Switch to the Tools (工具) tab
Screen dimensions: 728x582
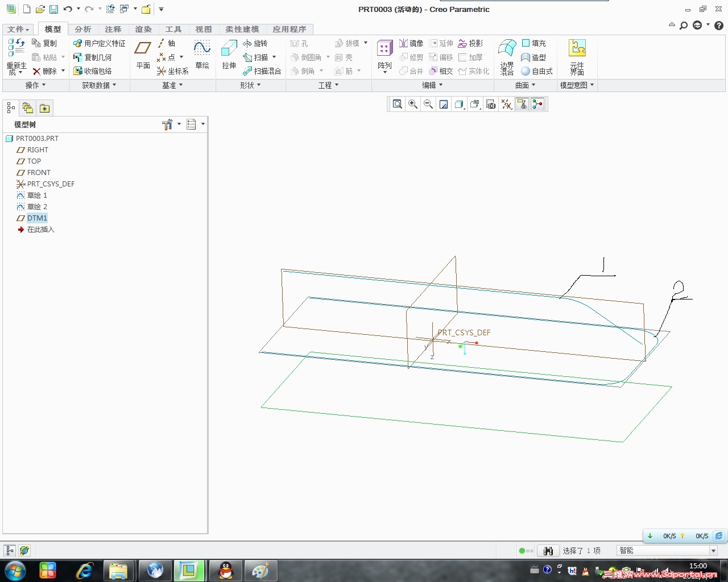click(x=173, y=29)
